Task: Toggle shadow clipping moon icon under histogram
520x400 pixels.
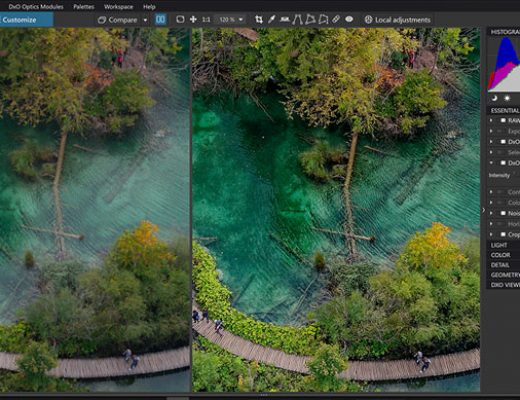Action: (494, 98)
